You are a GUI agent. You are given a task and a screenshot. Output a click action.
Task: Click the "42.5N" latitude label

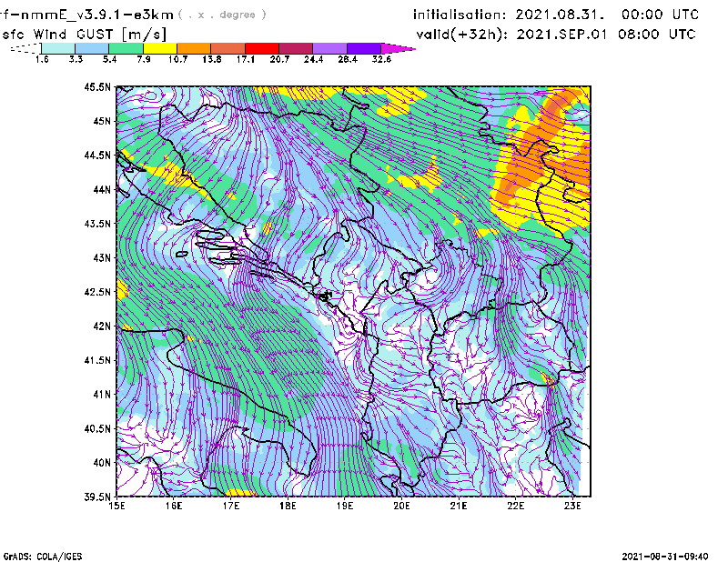pos(97,292)
